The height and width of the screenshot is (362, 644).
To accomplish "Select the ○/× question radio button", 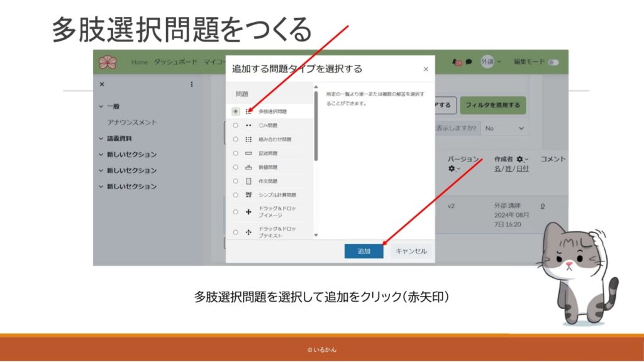I will 235,125.
